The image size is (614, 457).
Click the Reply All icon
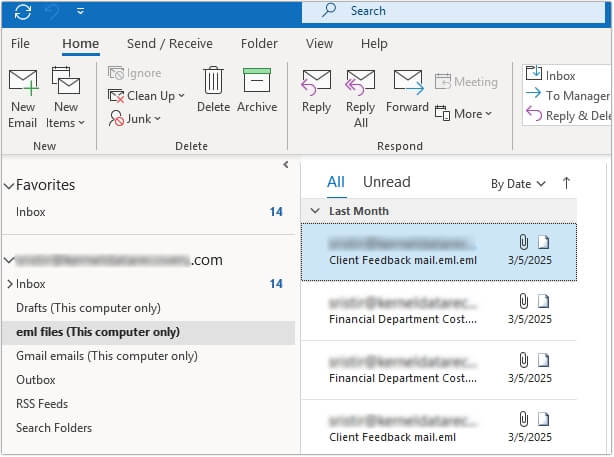tap(360, 83)
